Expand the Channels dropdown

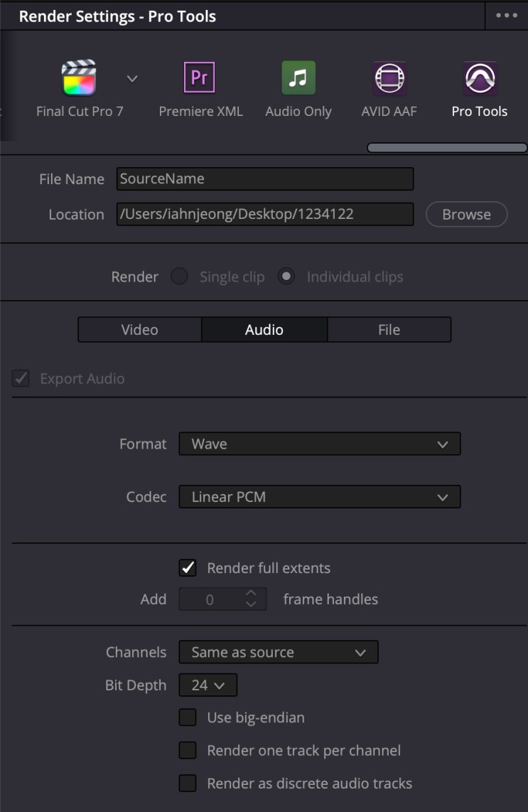pyautogui.click(x=278, y=652)
